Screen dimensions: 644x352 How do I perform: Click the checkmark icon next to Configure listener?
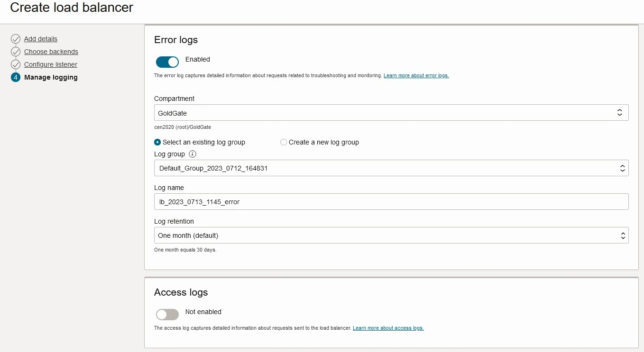[x=16, y=64]
